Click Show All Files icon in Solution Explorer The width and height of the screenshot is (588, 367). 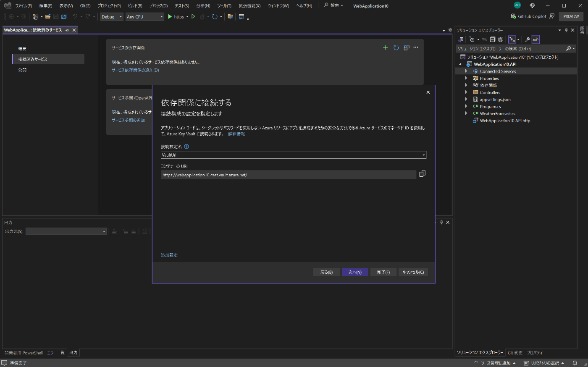coord(500,39)
